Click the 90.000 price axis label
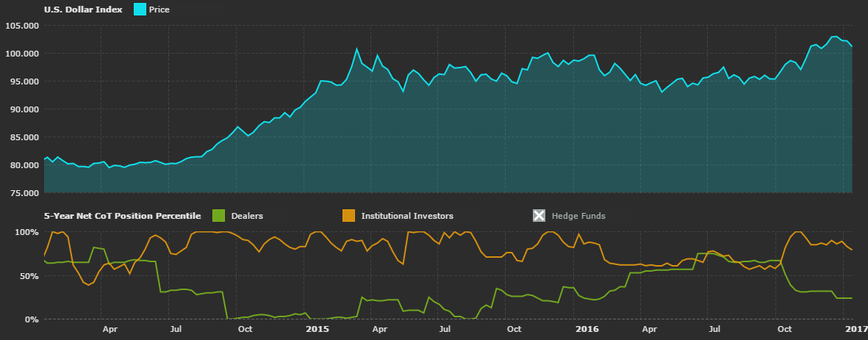This screenshot has width=868, height=340. click(x=23, y=109)
